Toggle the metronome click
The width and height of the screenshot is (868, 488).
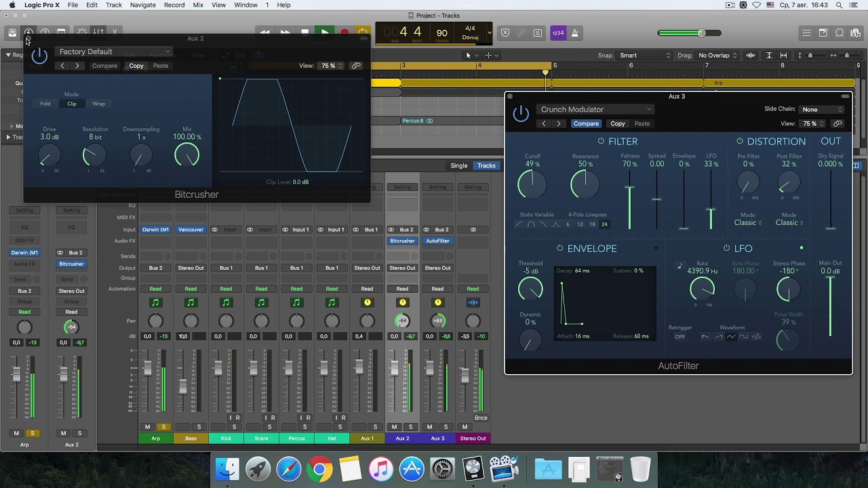[x=575, y=33]
